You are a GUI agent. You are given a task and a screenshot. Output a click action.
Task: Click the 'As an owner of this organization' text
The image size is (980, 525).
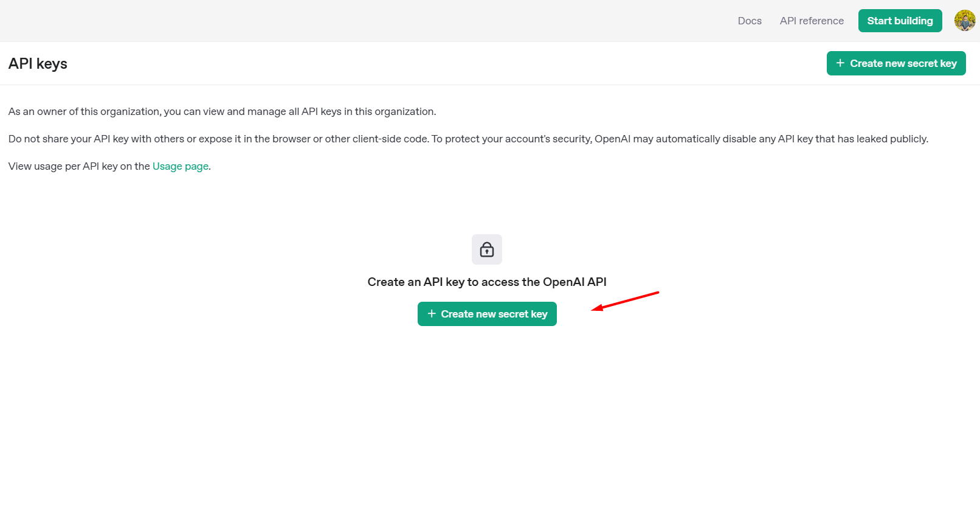tap(222, 111)
